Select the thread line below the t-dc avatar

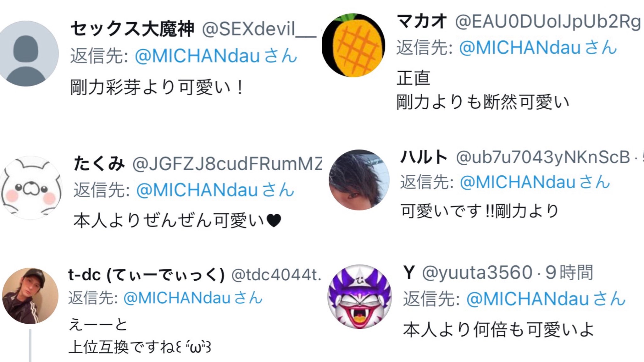(x=30, y=345)
